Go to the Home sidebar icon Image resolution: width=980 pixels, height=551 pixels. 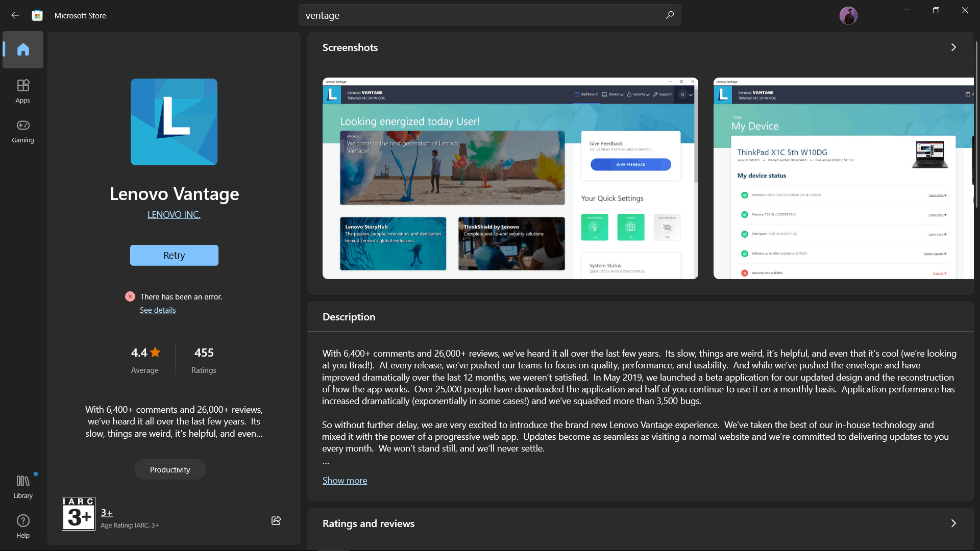(x=23, y=49)
